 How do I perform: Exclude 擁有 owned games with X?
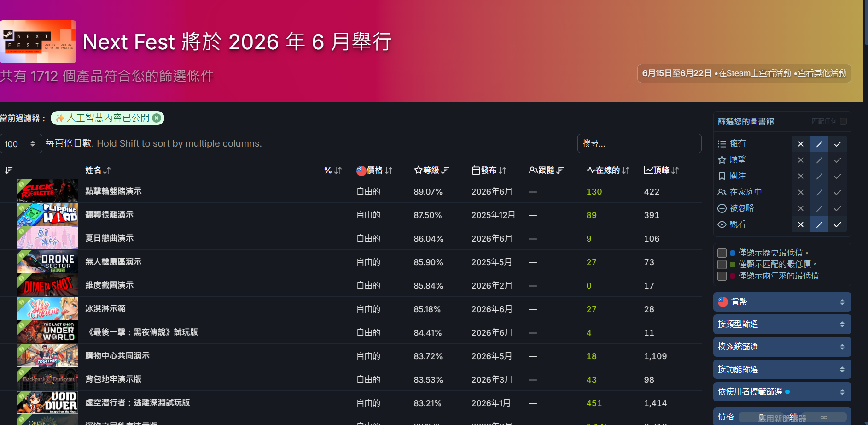pyautogui.click(x=801, y=144)
